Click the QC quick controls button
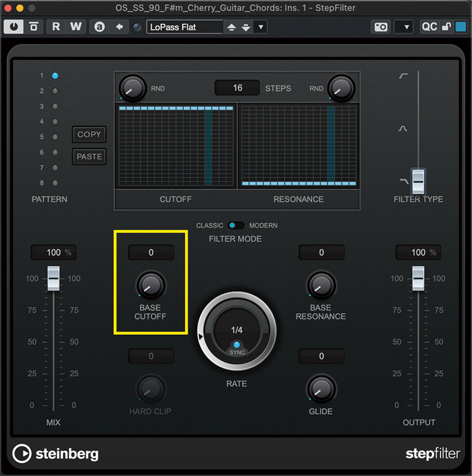 point(429,27)
